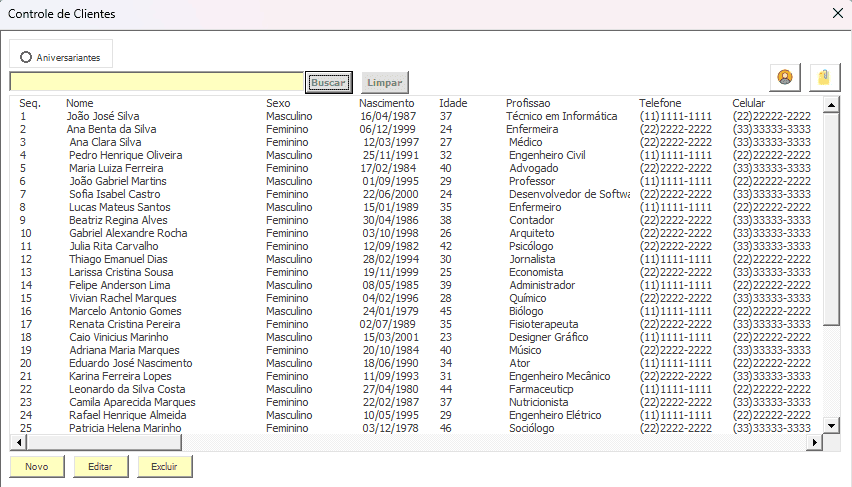
Task: Click the Profissao column header
Action: coord(528,103)
